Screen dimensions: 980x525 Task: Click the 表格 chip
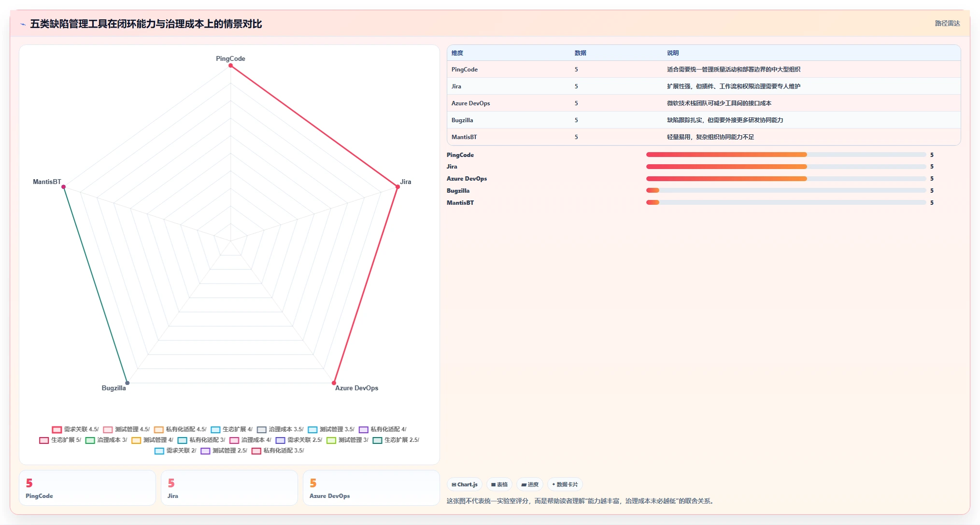(x=499, y=484)
